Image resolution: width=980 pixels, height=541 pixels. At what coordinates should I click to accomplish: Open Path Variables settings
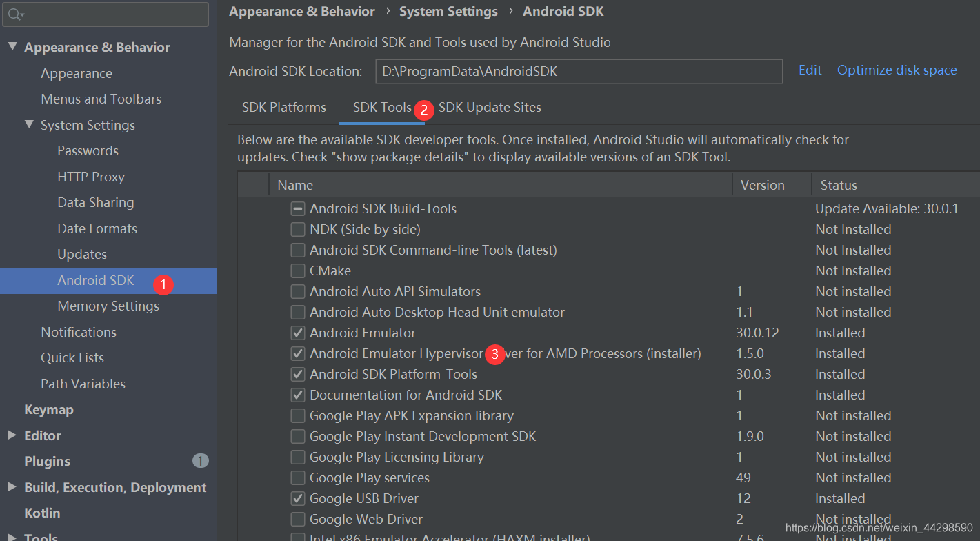pyautogui.click(x=83, y=384)
